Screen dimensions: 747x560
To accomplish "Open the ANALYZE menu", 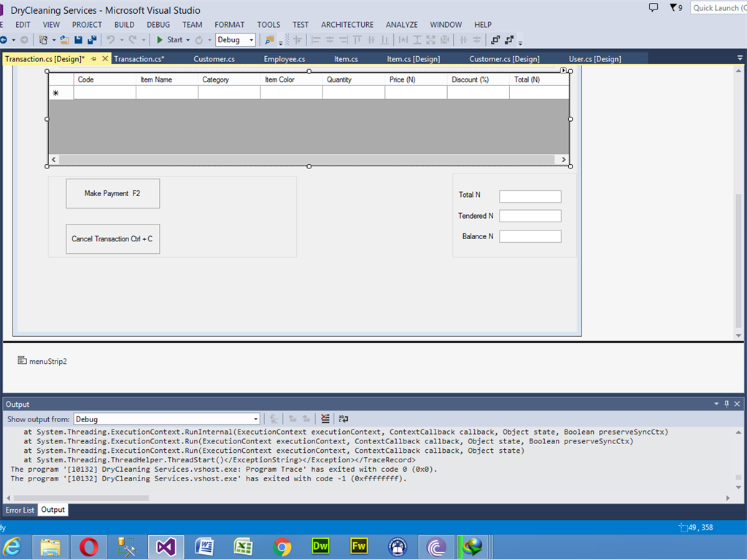I will (402, 25).
